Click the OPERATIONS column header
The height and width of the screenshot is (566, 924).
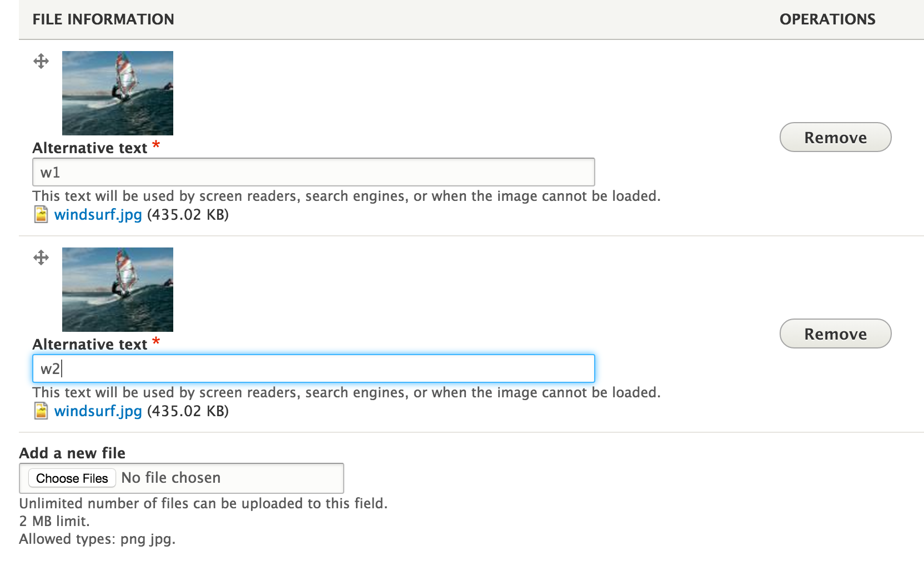point(828,19)
